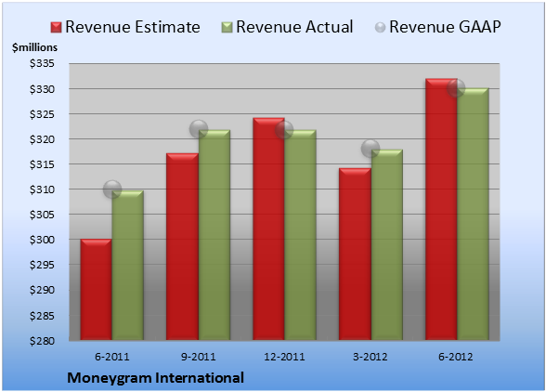This screenshot has height=392, width=546.
Task: Select the red estimate bar for 3-2012
Action: 355,254
